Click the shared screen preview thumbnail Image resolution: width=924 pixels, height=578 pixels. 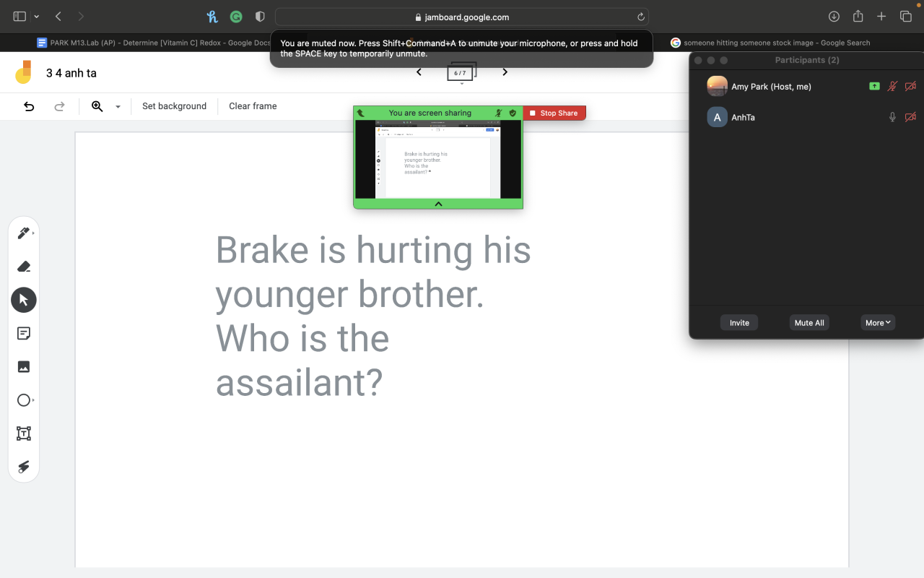point(438,160)
